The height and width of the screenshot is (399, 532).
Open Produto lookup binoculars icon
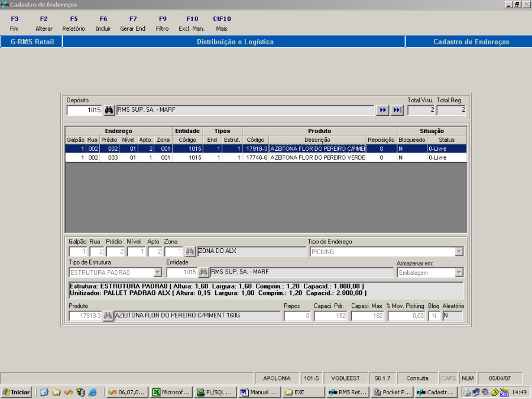point(108,316)
